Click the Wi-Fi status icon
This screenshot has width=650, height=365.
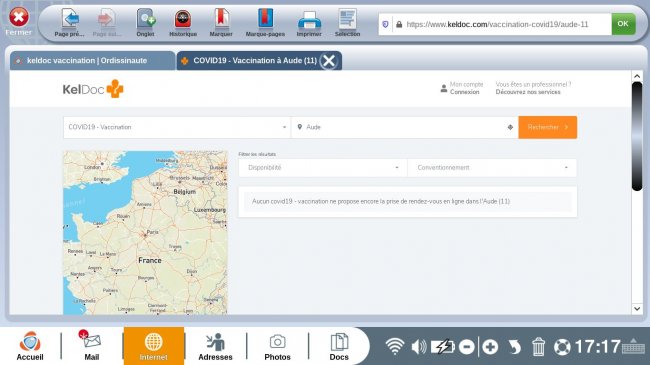[395, 347]
